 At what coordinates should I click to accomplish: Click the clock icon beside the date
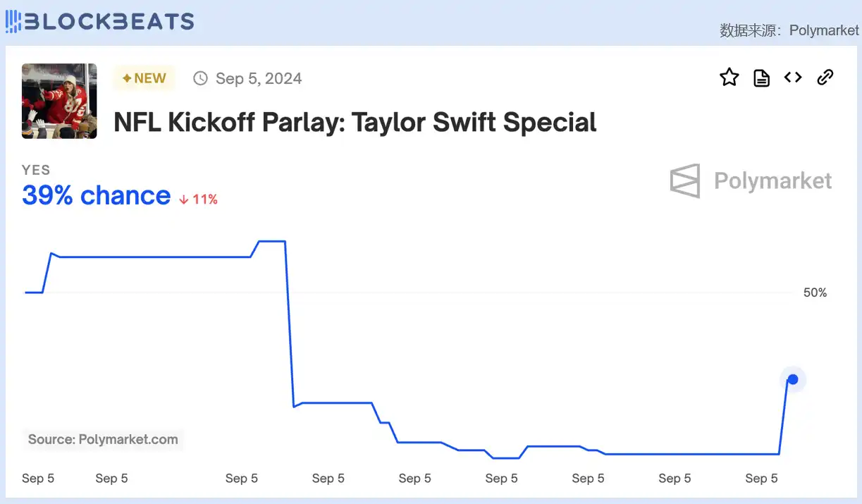click(x=201, y=78)
